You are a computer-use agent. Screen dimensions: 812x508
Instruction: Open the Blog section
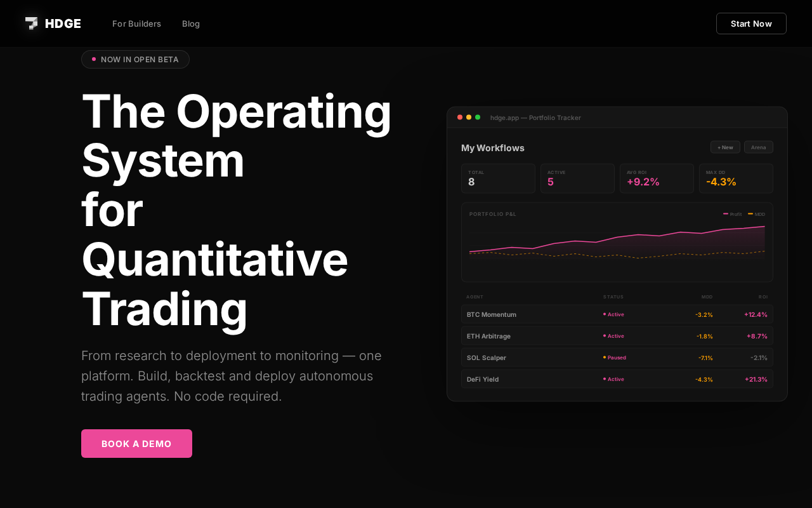click(191, 23)
